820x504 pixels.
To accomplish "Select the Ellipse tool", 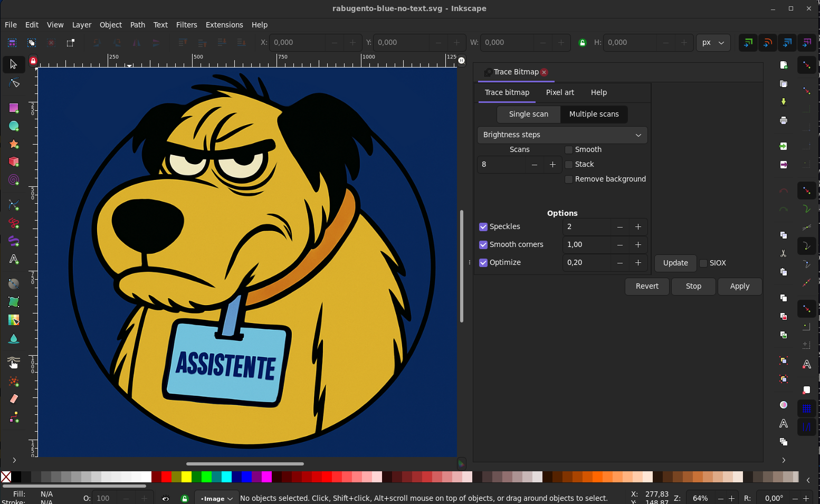I will pyautogui.click(x=14, y=126).
